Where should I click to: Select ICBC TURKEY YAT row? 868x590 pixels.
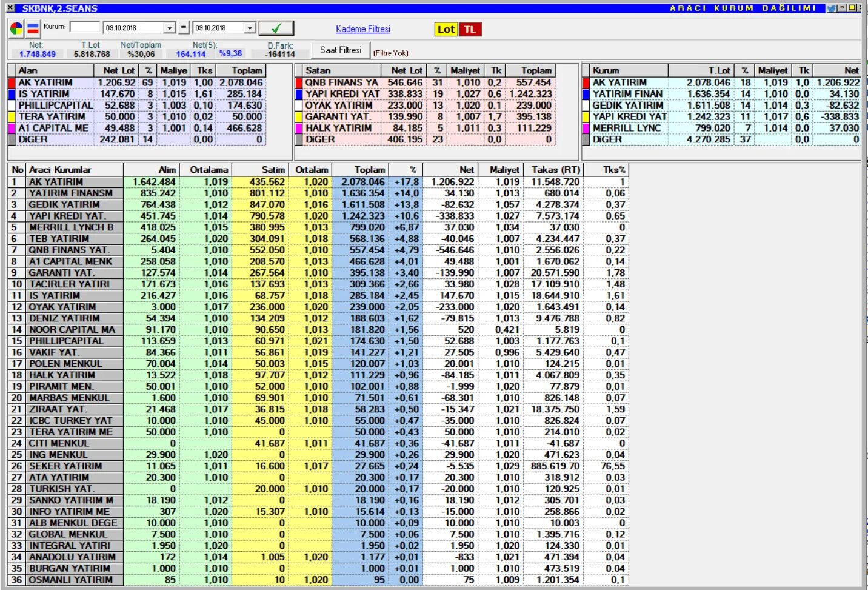pyautogui.click(x=318, y=420)
